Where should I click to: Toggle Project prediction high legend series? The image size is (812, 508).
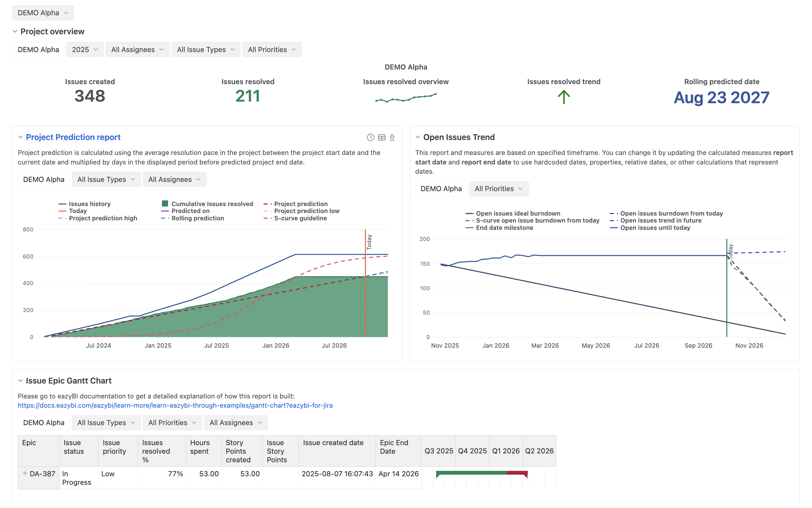pos(98,218)
